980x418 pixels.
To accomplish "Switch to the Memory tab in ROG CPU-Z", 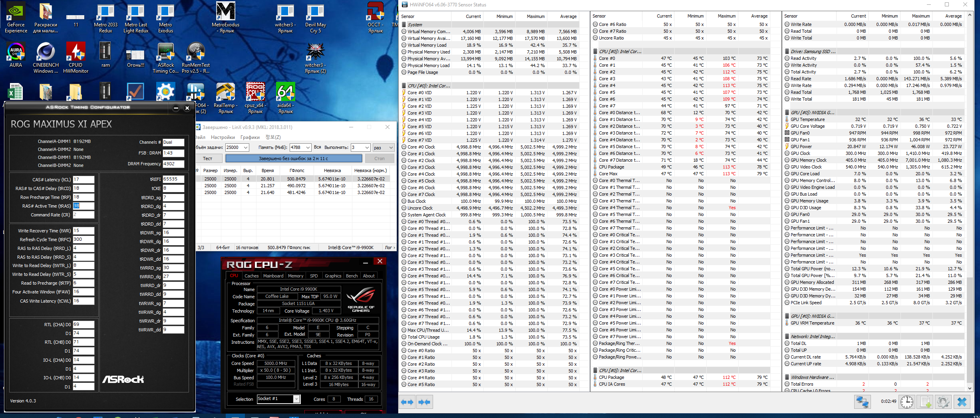I will coord(296,276).
